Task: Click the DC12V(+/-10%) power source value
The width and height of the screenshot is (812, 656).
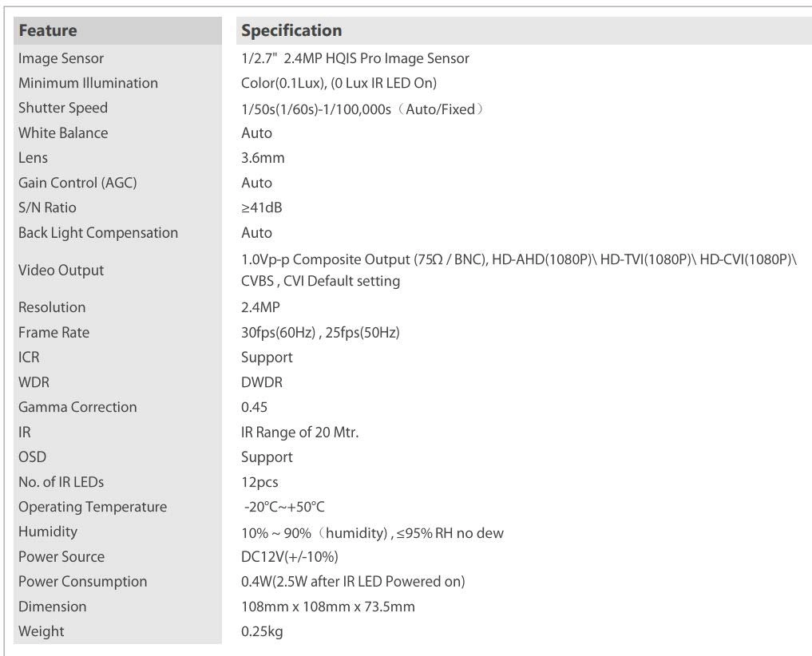Action: [x=289, y=557]
